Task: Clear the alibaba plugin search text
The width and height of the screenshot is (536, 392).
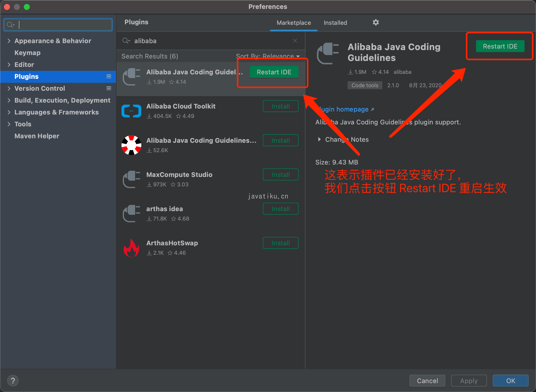Action: point(295,41)
